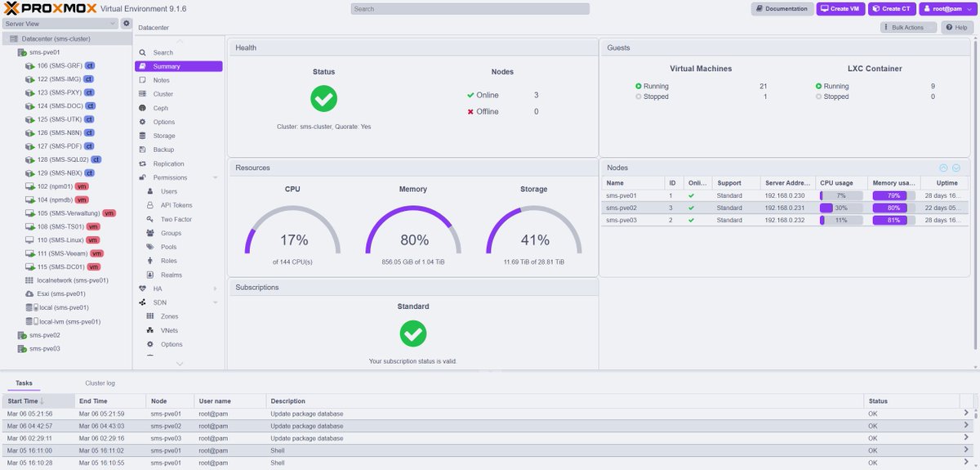Click Create CT button

[x=891, y=9]
